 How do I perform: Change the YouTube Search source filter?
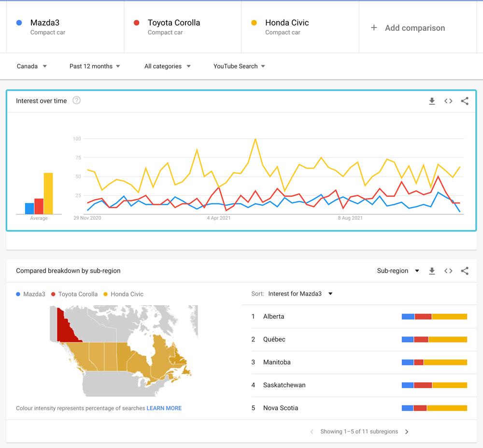point(239,66)
